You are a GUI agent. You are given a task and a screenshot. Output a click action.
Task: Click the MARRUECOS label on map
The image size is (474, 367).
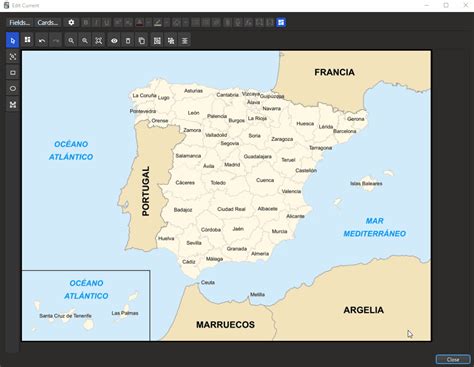click(x=225, y=325)
